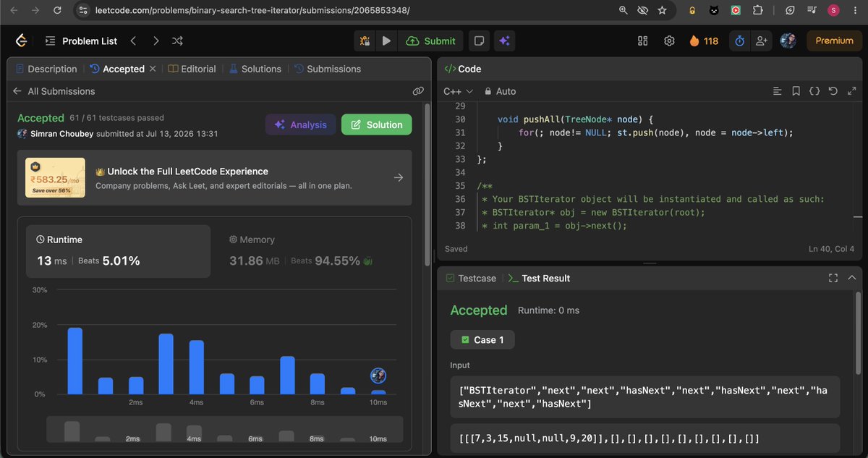The image size is (868, 458).
Task: Click the debugger icon in toolbar
Action: point(365,41)
